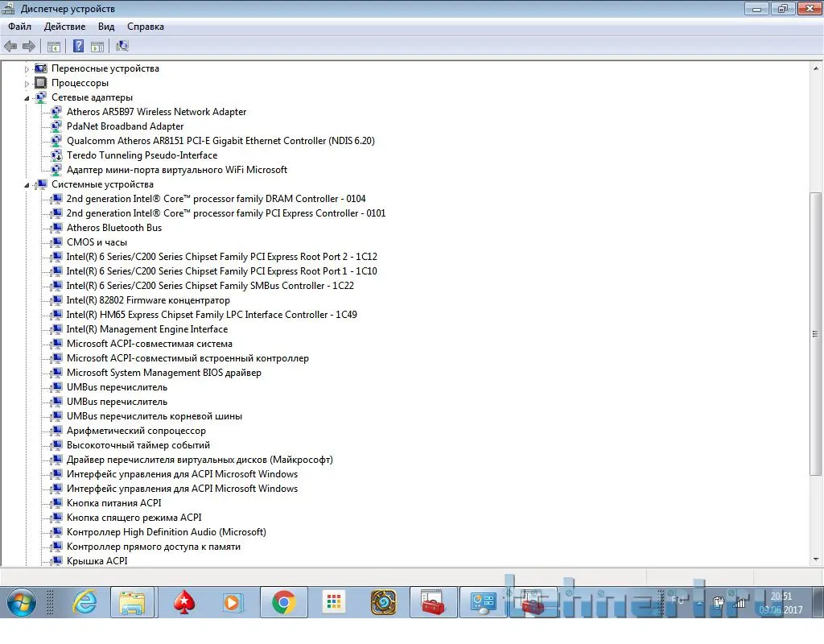This screenshot has height=644, width=824.
Task: Select Высокоточный таймер событий
Action: click(x=138, y=445)
